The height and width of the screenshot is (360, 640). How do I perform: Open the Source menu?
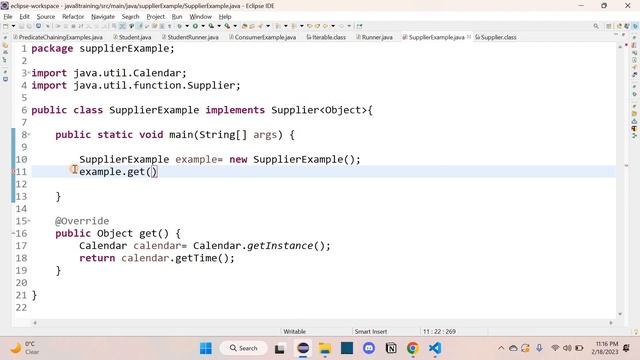click(46, 17)
